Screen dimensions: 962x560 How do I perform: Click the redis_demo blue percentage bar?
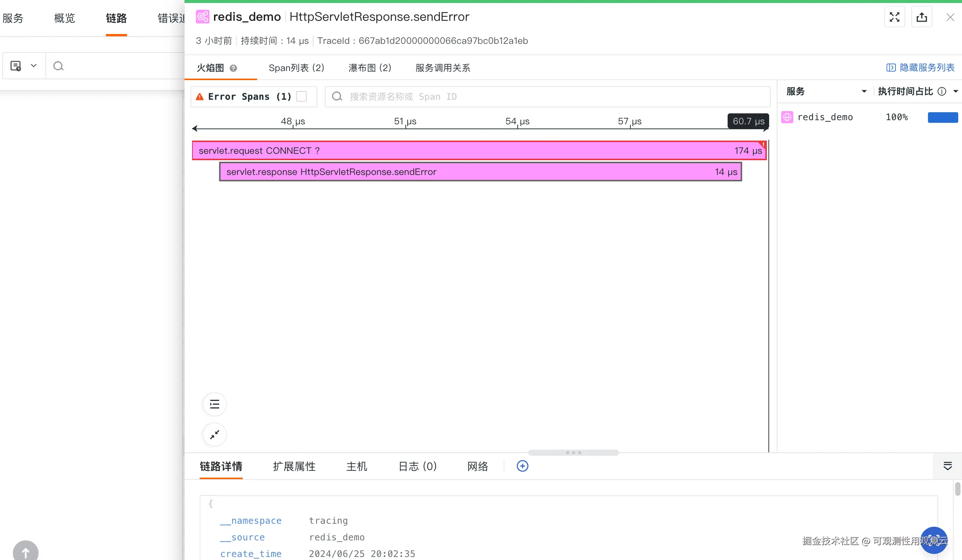tap(943, 117)
